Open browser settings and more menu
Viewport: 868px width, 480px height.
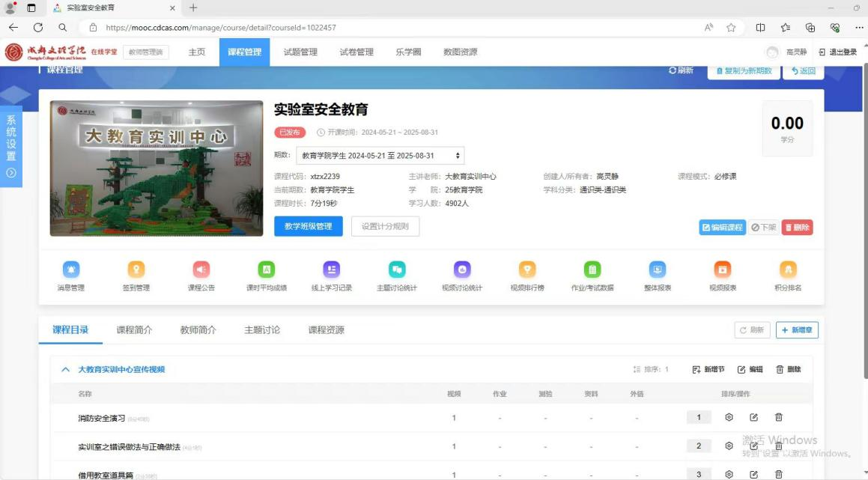pos(859,28)
